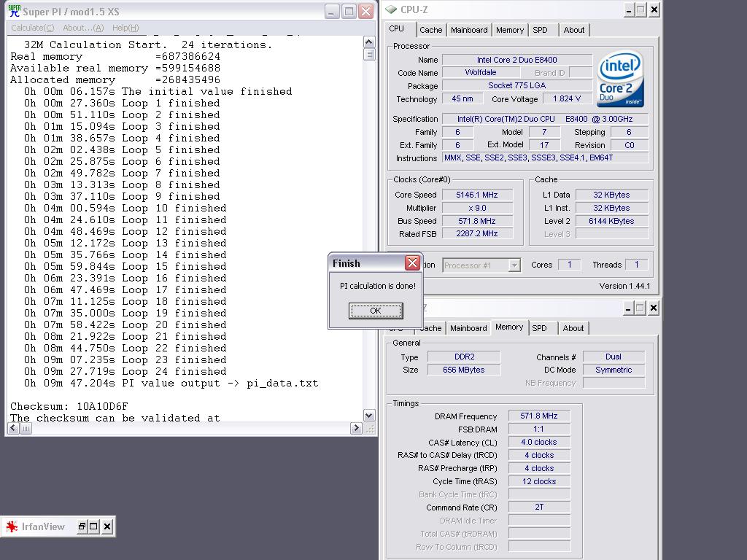The width and height of the screenshot is (747, 560).
Task: Close the minimized IrfanView window
Action: [107, 526]
